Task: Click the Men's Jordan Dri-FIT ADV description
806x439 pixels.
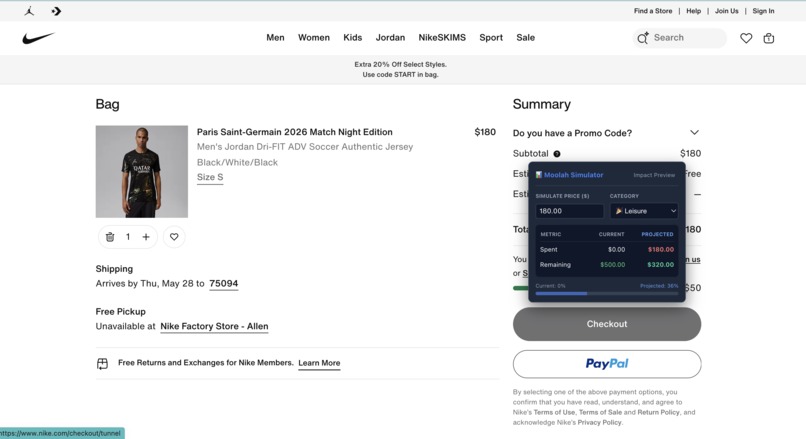Action: [305, 147]
